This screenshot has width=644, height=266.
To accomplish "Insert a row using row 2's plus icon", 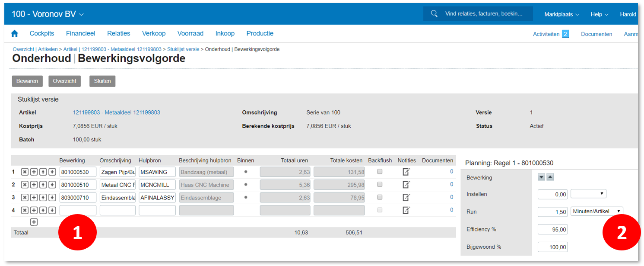I will pyautogui.click(x=34, y=185).
